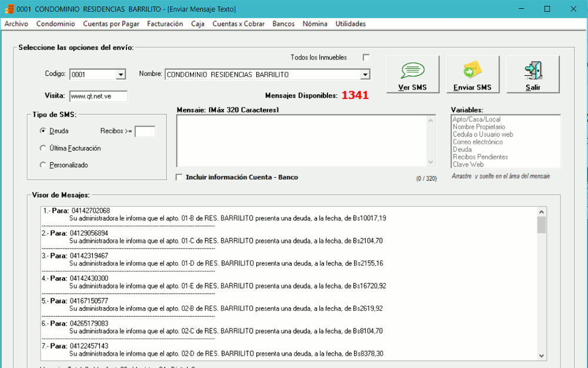Click the application icon in title bar
Screen dimensions: 588x368
pyautogui.click(x=9, y=9)
